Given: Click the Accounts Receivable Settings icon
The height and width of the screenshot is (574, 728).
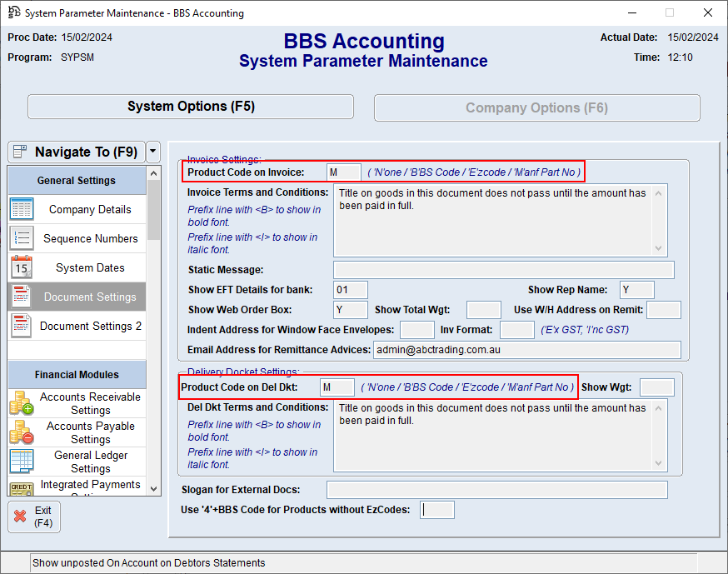Looking at the screenshot, I should 20,405.
